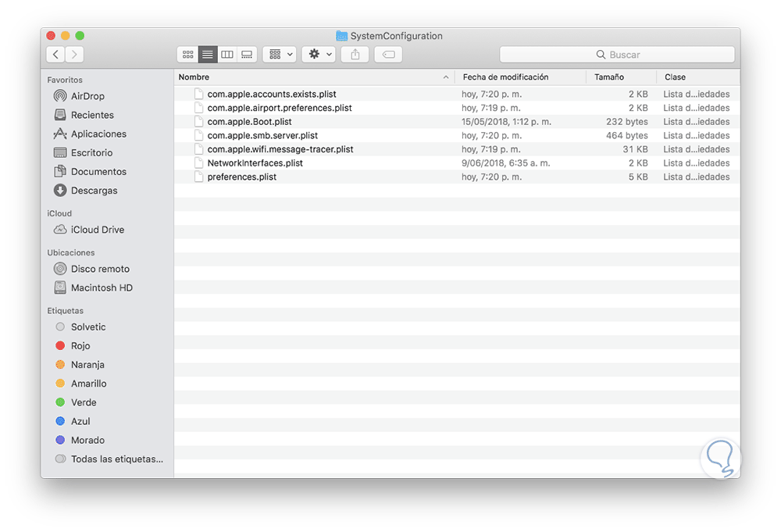Filter by the Solvetic tag
Screen dimensions: 781x532
(108, 327)
